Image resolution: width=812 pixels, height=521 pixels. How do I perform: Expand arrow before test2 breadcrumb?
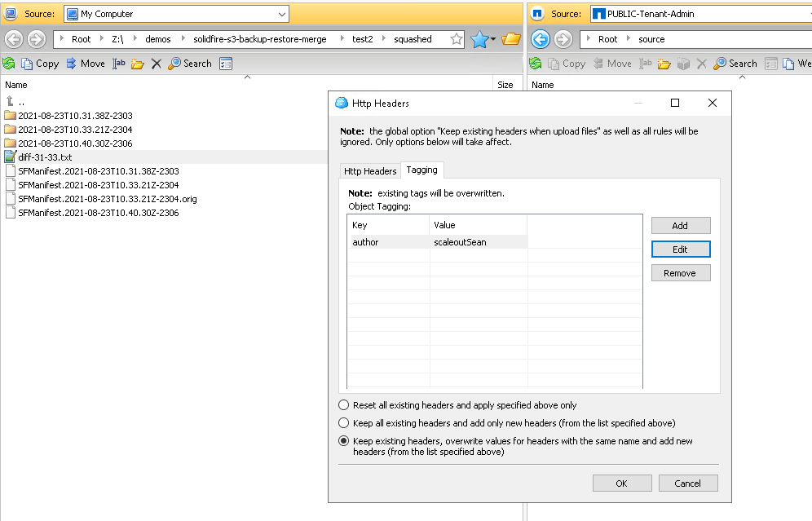tap(342, 38)
